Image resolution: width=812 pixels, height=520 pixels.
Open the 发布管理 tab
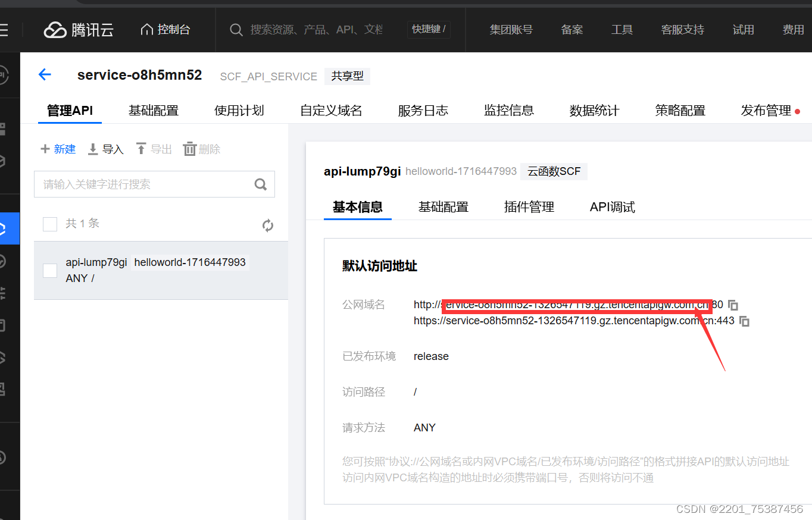pos(766,111)
